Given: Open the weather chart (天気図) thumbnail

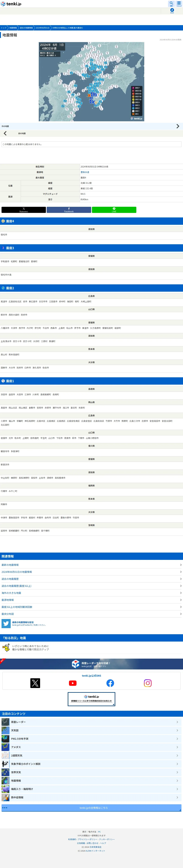Looking at the screenshot, I should click(x=5, y=730).
